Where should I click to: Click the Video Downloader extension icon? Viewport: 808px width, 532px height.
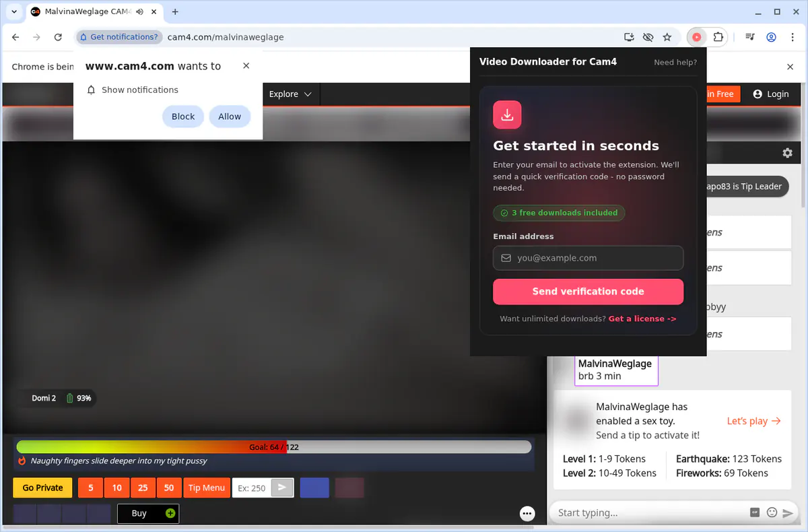point(697,37)
